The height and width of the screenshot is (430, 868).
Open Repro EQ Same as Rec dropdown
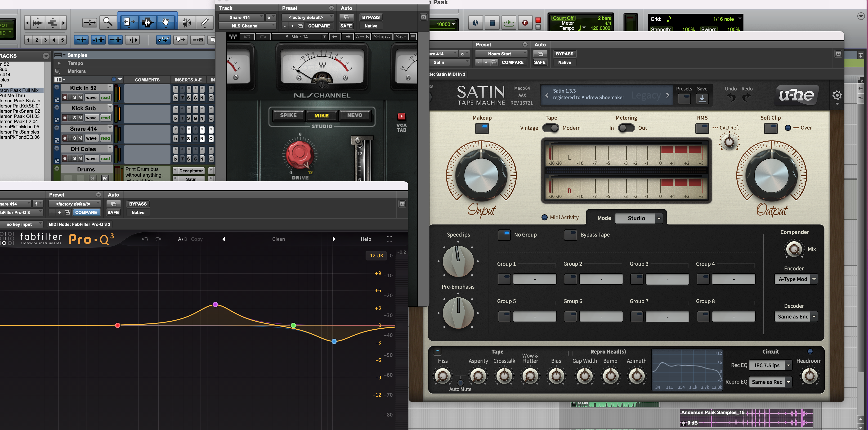770,382
